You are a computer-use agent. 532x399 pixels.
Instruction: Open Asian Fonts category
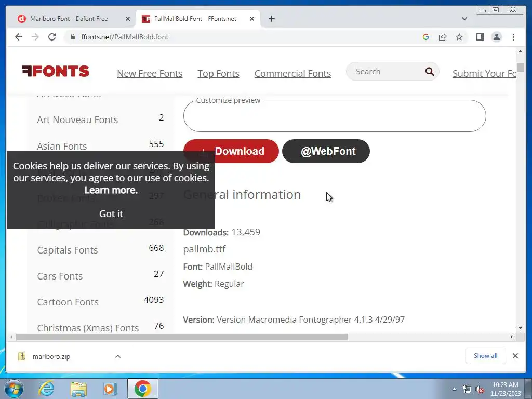click(62, 146)
